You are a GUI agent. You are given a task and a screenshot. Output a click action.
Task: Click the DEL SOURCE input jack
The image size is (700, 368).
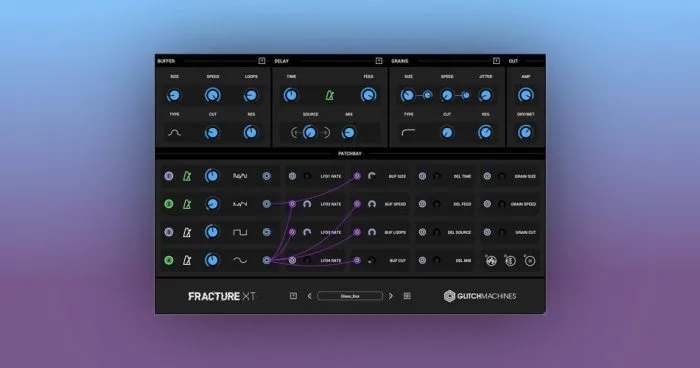click(x=422, y=232)
